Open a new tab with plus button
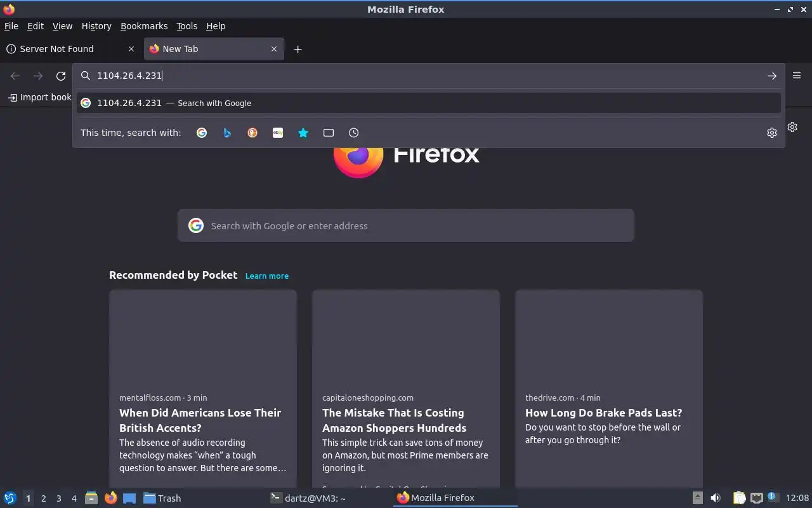 coord(298,49)
